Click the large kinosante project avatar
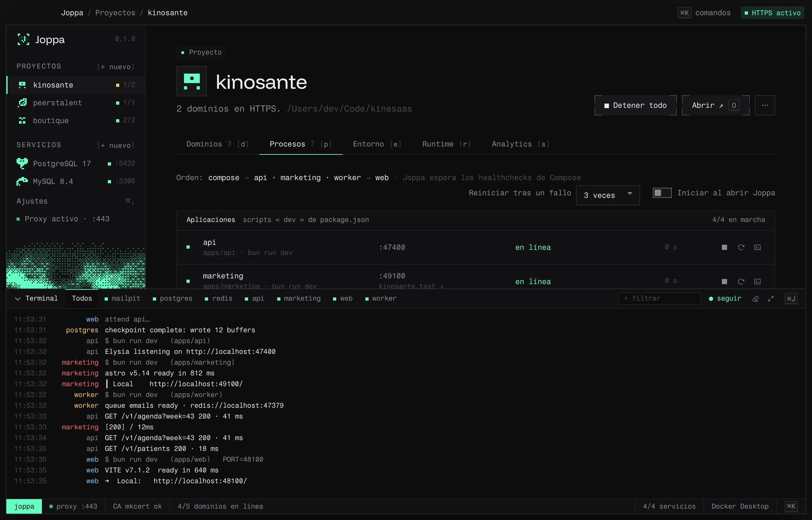812x520 pixels. [x=192, y=81]
